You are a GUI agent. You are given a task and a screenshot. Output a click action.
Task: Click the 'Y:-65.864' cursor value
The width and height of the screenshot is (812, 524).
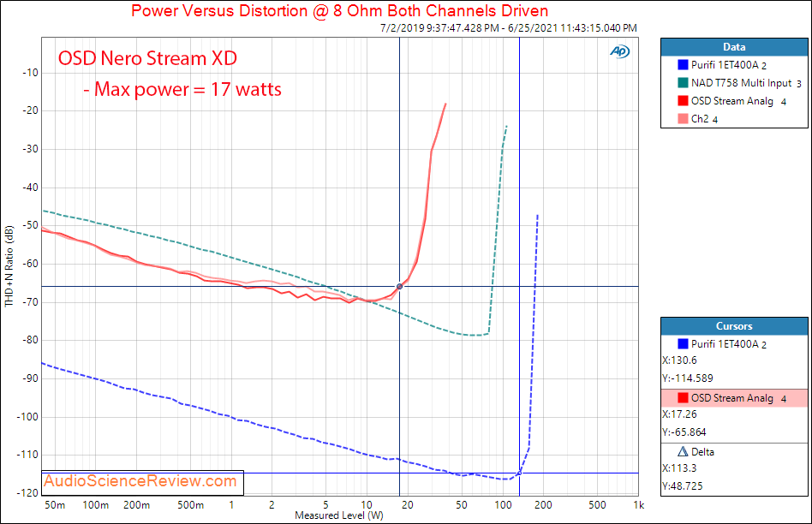coord(684,432)
